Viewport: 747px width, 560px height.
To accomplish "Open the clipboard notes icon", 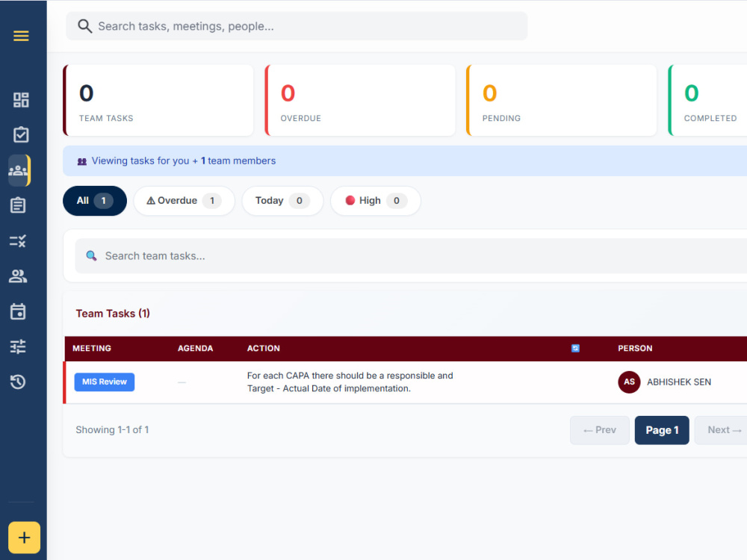I will pyautogui.click(x=18, y=205).
